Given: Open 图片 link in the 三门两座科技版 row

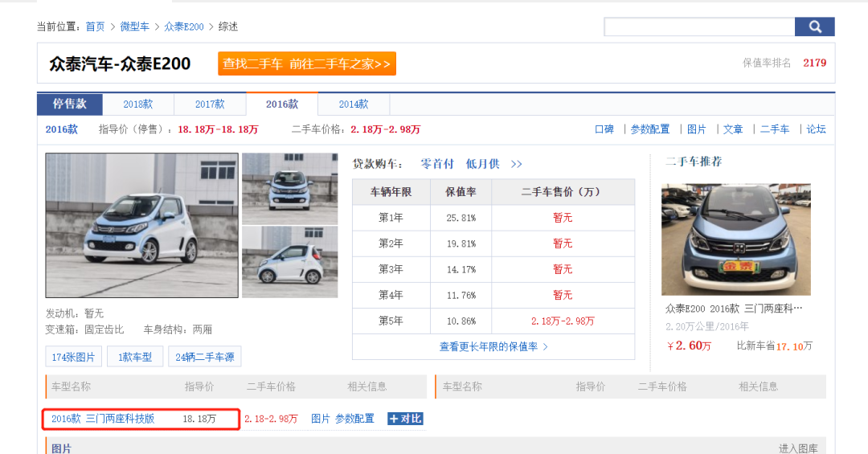Looking at the screenshot, I should (321, 419).
